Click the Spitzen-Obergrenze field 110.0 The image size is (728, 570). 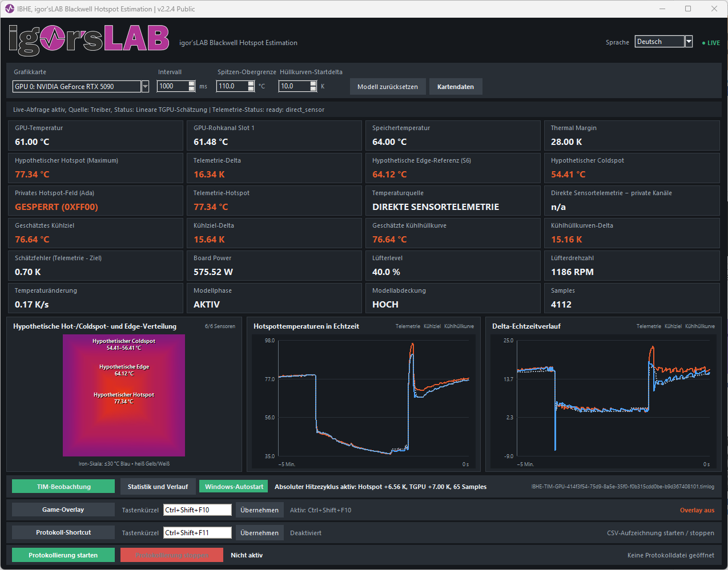point(232,86)
